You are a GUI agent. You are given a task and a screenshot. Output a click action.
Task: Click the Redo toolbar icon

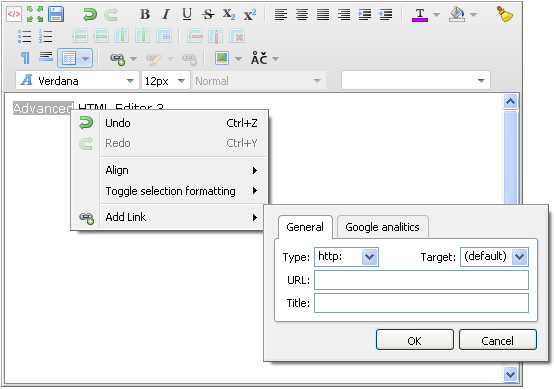pyautogui.click(x=111, y=15)
